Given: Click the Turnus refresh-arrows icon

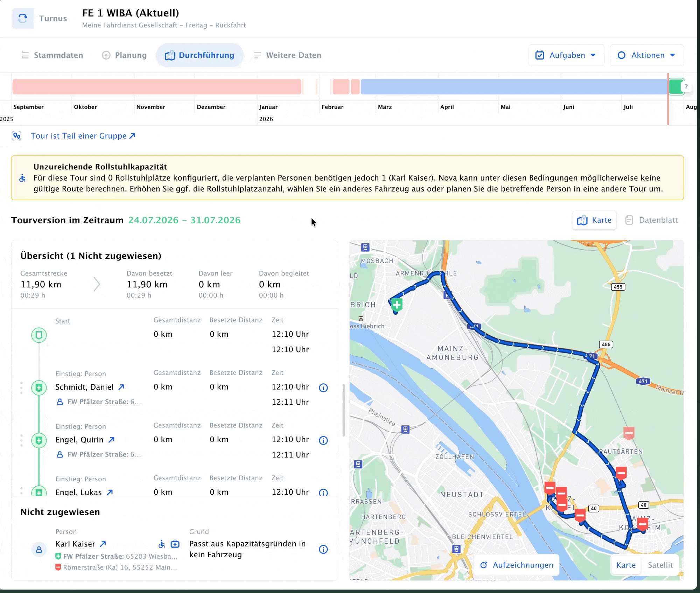Looking at the screenshot, I should pos(22,18).
